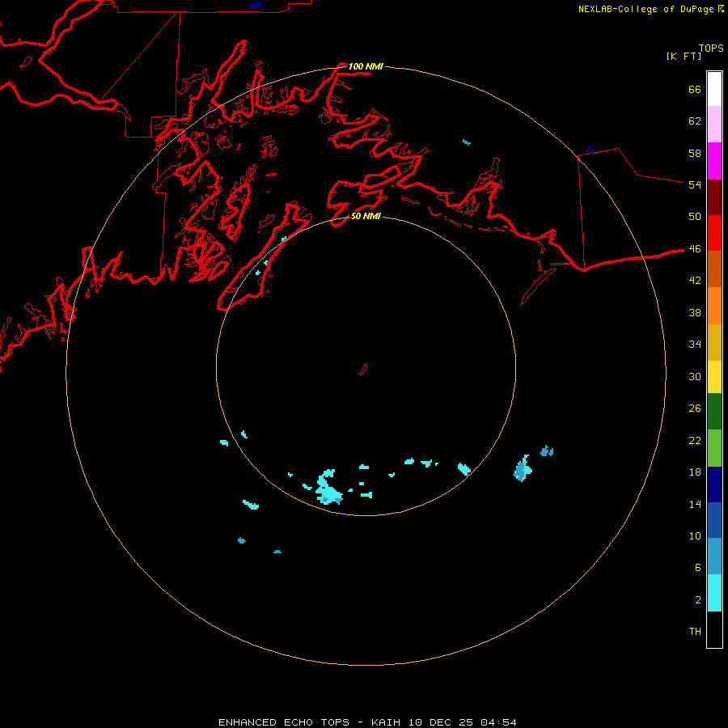
Task: Select the yellow legend swatch
Action: pos(714,377)
